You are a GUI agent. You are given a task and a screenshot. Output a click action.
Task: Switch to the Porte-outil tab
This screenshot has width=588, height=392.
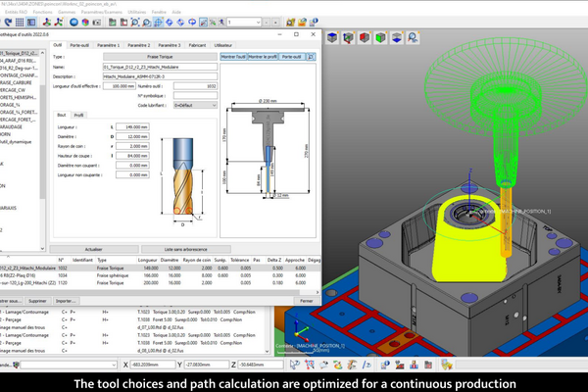point(80,45)
